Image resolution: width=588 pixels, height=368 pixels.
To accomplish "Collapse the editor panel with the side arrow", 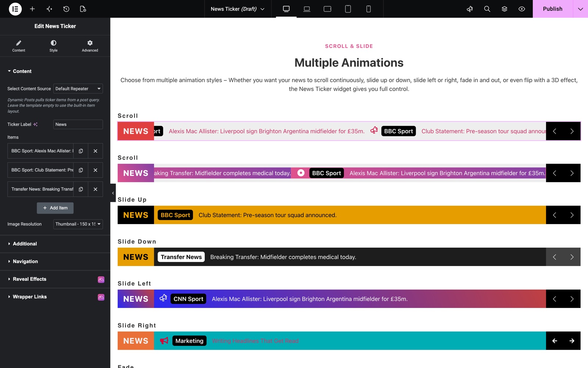I will click(113, 193).
